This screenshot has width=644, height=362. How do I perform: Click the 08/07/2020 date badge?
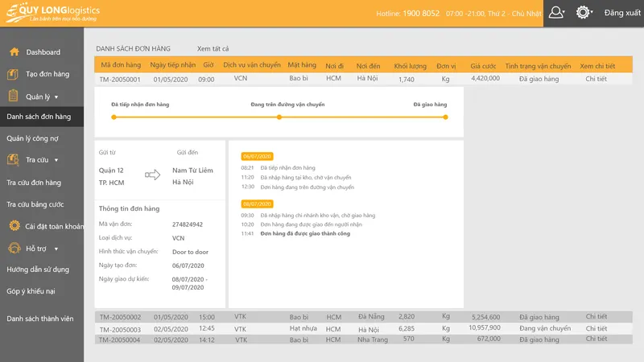pos(257,204)
